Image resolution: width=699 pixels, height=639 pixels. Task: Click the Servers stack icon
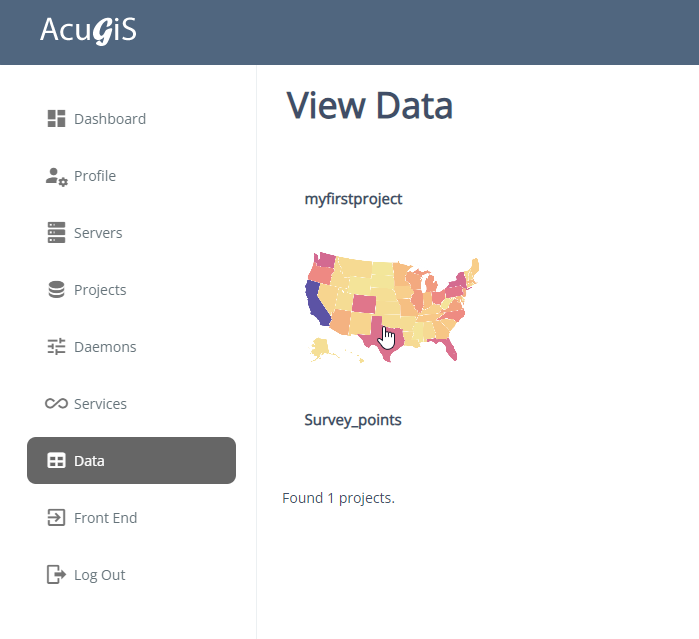(56, 233)
